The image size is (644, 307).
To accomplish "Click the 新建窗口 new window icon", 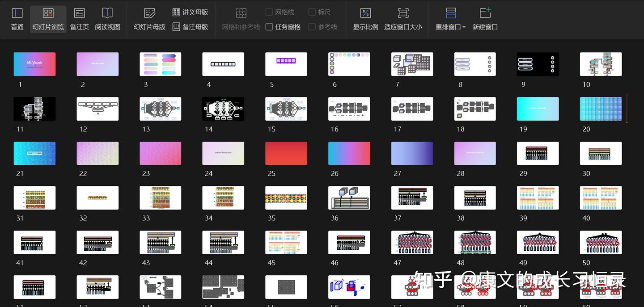I will (x=485, y=13).
